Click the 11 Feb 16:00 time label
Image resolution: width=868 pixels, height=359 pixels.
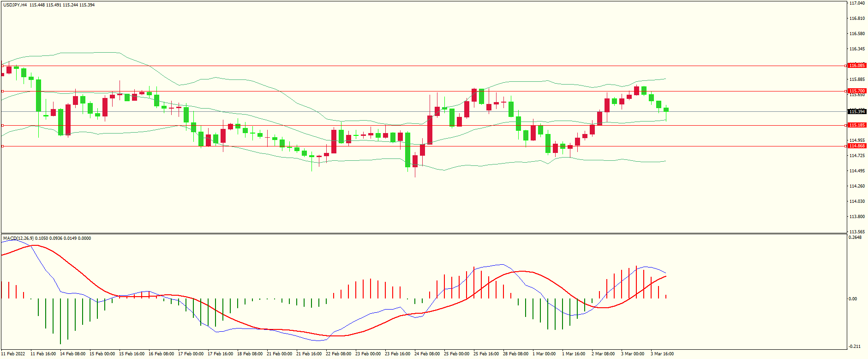click(x=43, y=354)
